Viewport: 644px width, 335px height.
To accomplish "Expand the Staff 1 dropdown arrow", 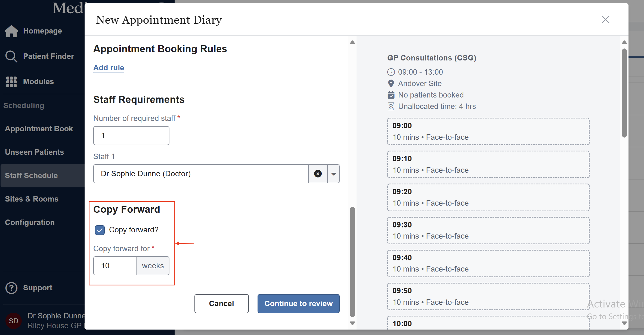I will click(x=333, y=174).
